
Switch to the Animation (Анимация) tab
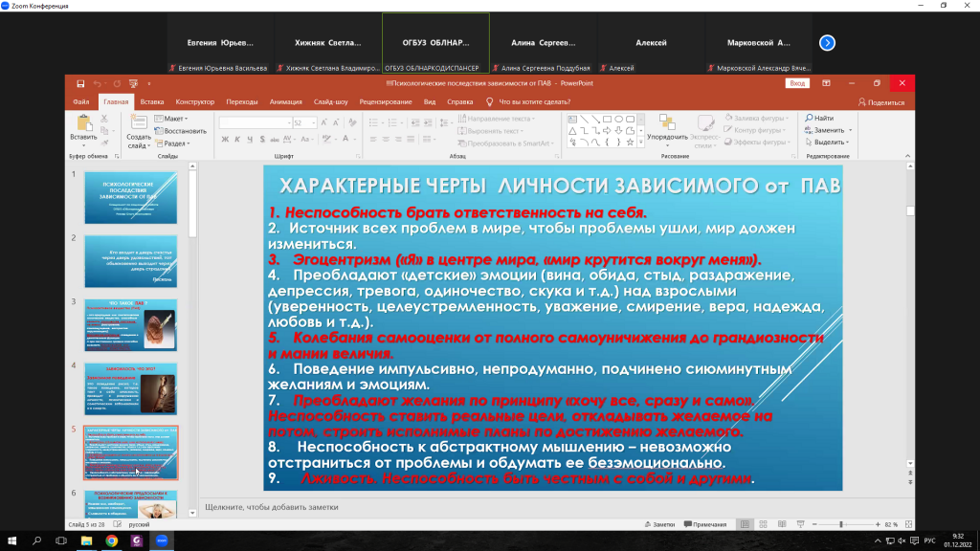tap(285, 101)
